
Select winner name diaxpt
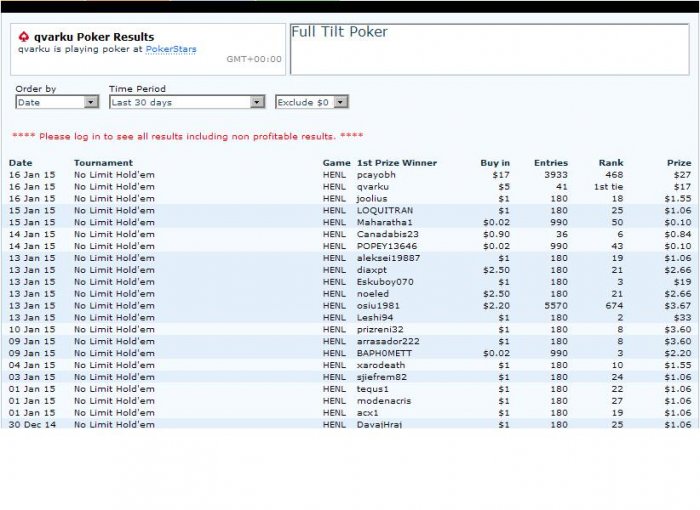pyautogui.click(x=372, y=270)
